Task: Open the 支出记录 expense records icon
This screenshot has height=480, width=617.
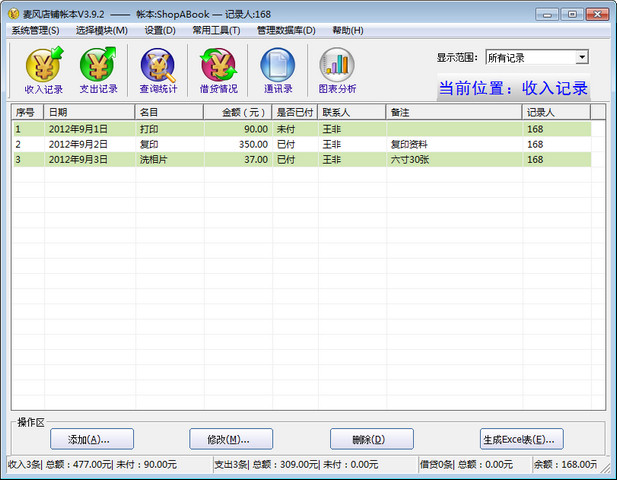Action: pyautogui.click(x=98, y=70)
